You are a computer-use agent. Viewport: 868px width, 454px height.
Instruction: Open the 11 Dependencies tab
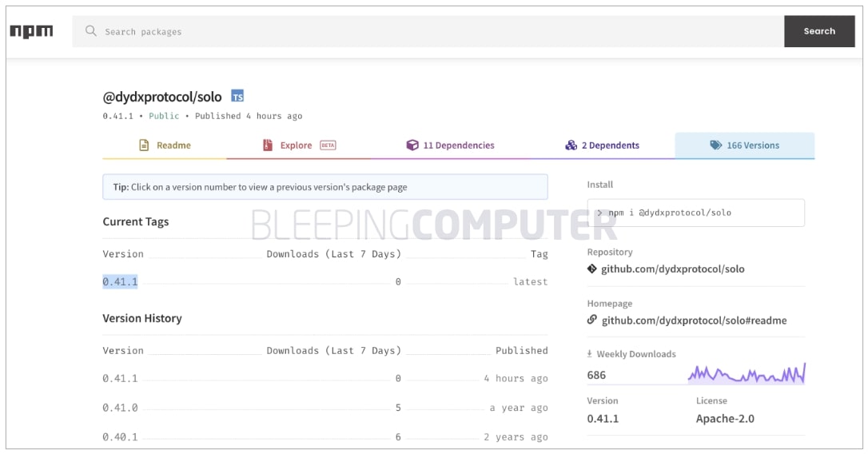pyautogui.click(x=450, y=145)
